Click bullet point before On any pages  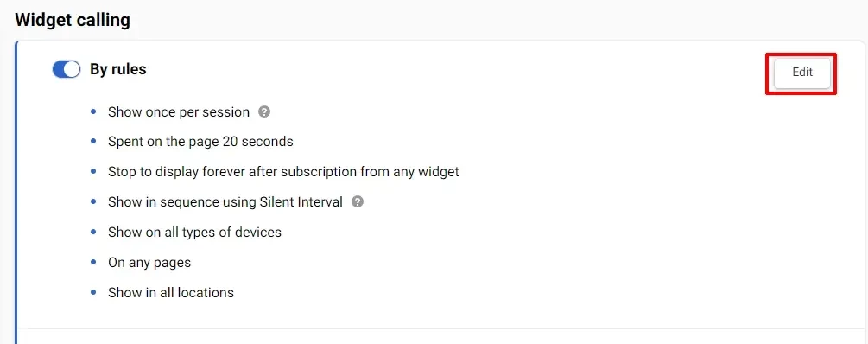point(93,262)
